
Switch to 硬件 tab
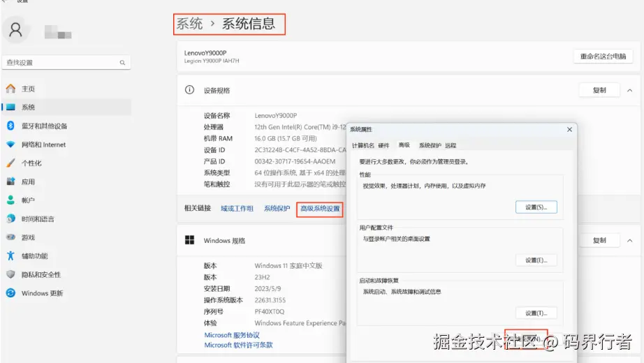pyautogui.click(x=383, y=145)
